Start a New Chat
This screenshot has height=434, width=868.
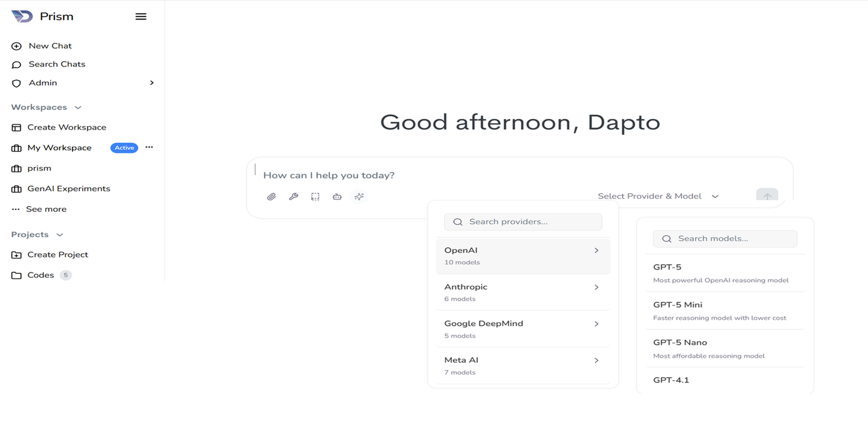tap(49, 46)
